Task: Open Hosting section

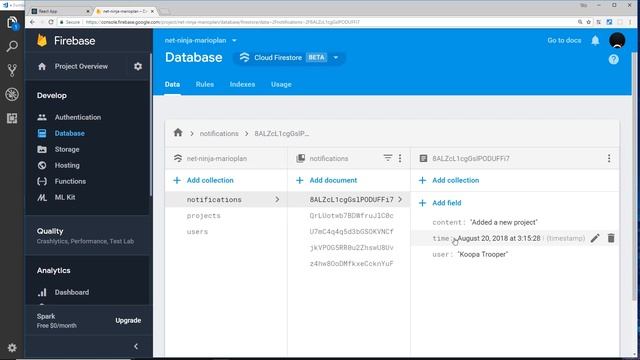Action: [67, 165]
